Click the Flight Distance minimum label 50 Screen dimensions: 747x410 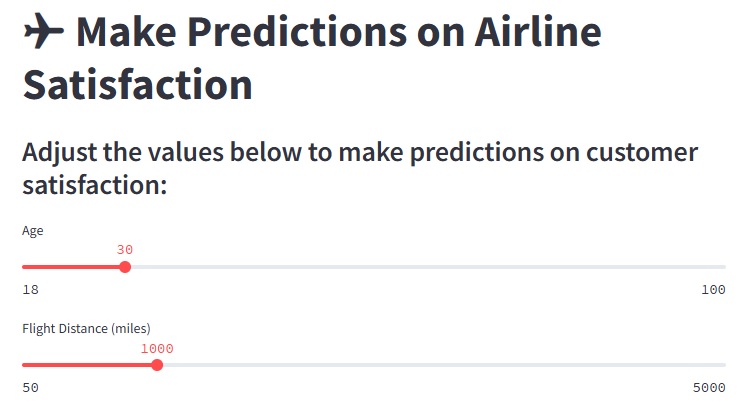pos(30,388)
